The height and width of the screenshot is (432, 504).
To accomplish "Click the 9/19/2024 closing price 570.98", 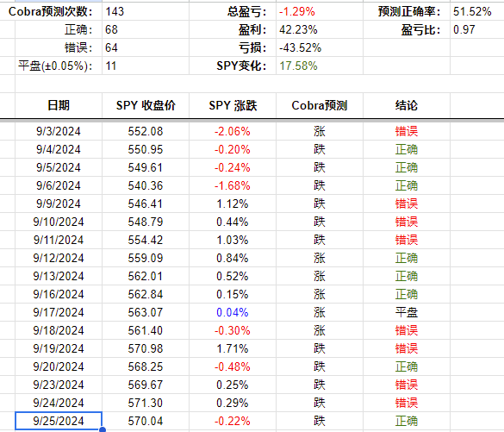I will (146, 348).
